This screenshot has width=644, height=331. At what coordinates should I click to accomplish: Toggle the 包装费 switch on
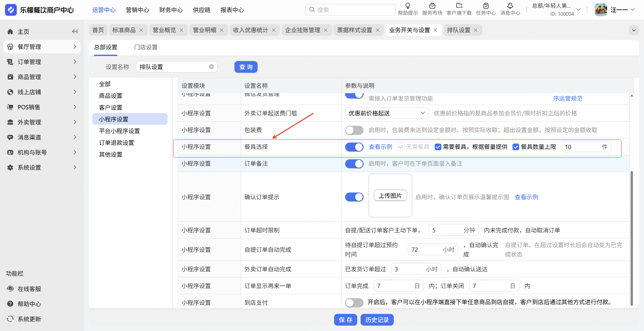pyautogui.click(x=354, y=130)
